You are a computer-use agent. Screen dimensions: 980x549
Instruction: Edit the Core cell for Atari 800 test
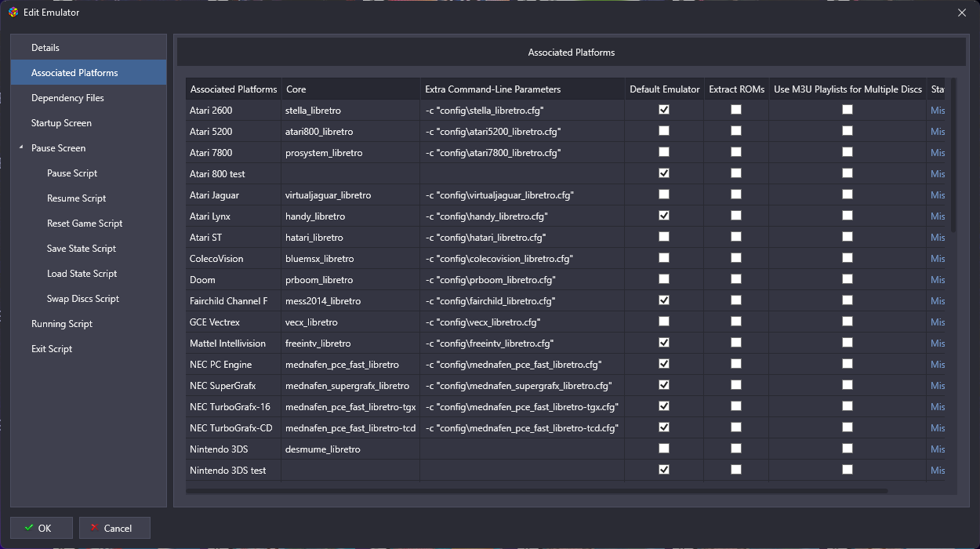pyautogui.click(x=350, y=173)
